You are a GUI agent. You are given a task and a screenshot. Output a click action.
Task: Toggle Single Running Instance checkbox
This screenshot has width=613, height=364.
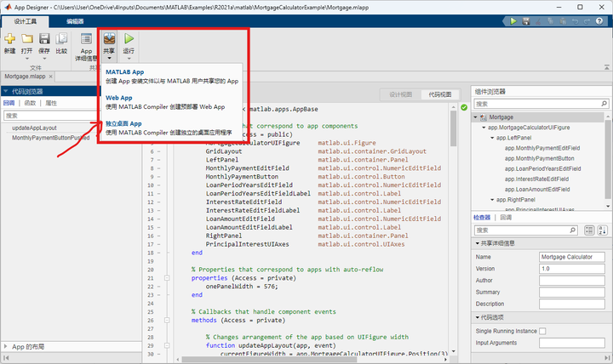click(x=542, y=330)
